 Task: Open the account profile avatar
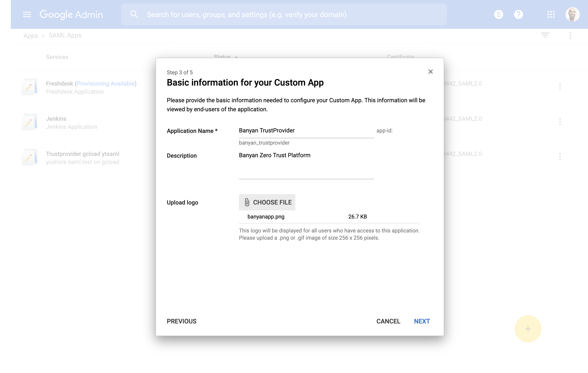click(572, 15)
